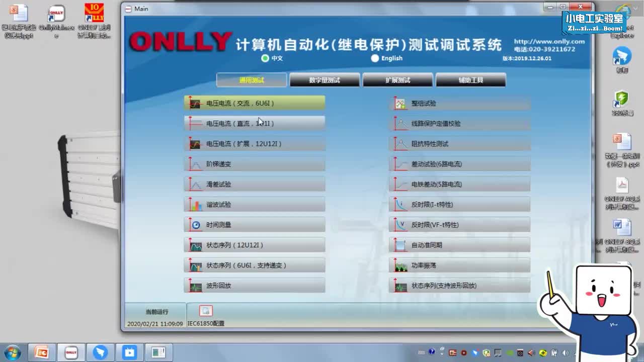644x362 pixels.
Task: Click the 线路保护定值校验 icon
Action: [400, 123]
